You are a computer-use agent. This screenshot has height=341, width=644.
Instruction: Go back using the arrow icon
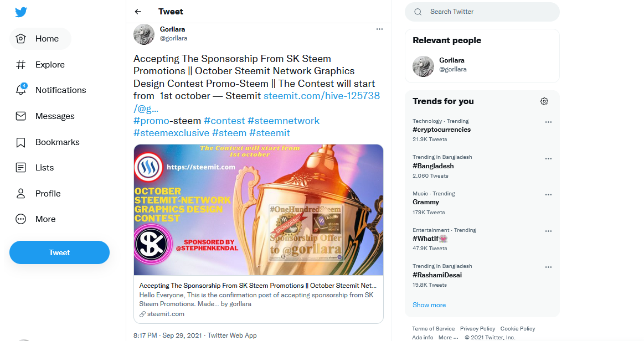138,12
